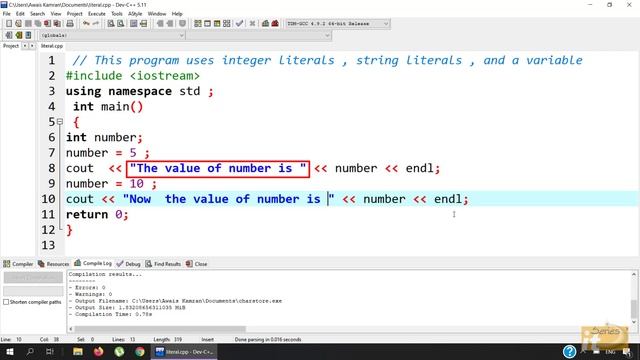The width and height of the screenshot is (640, 360).
Task: Click the left arrow beside Project tab
Action: tap(25, 46)
